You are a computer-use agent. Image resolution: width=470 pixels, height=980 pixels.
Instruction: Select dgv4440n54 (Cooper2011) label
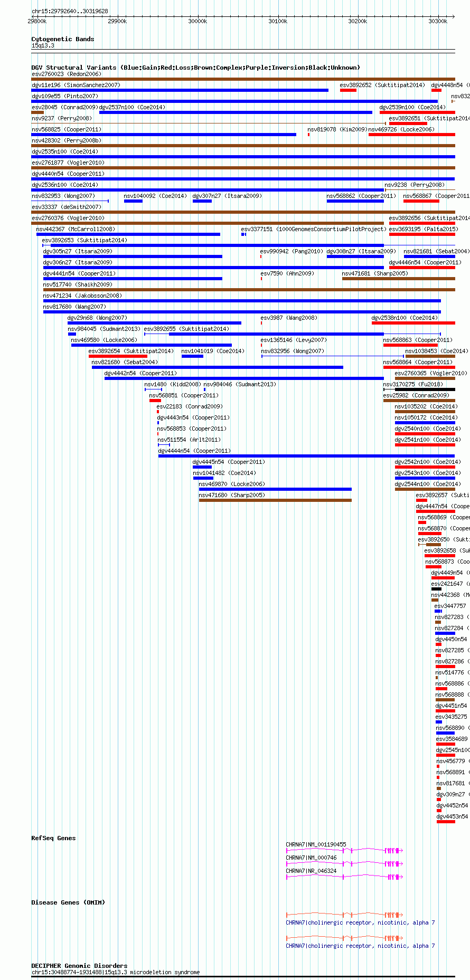(68, 174)
